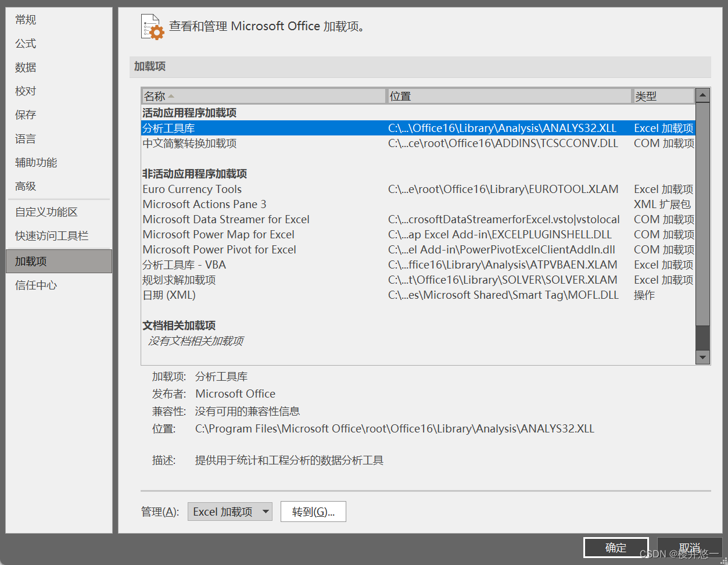Click the 操作 type cell
This screenshot has height=565, width=728.
tap(644, 295)
